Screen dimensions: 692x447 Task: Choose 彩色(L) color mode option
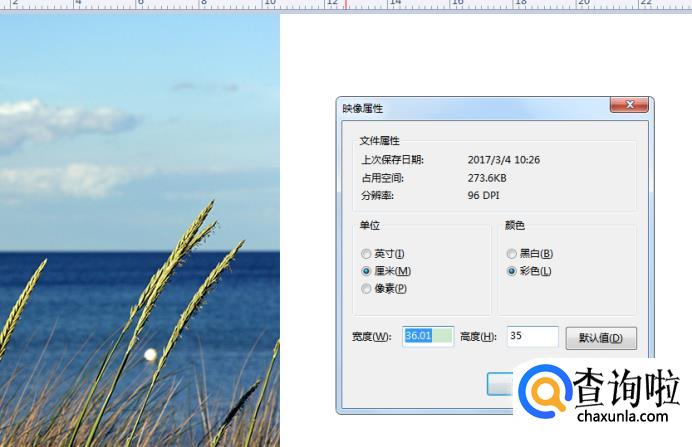click(529, 271)
